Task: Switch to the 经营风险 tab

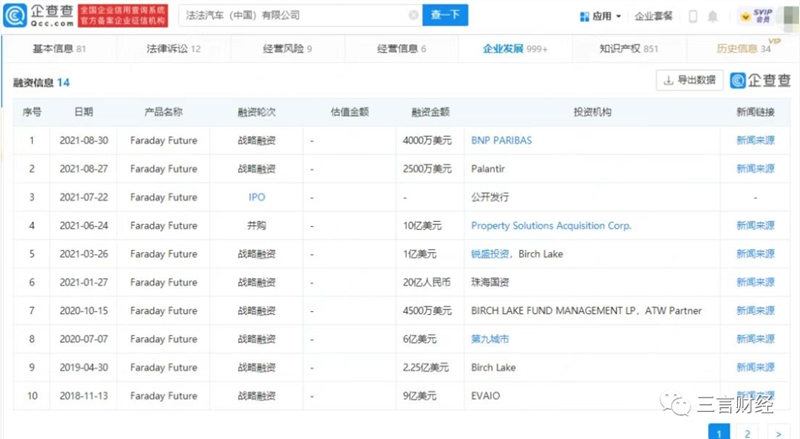Action: point(287,48)
